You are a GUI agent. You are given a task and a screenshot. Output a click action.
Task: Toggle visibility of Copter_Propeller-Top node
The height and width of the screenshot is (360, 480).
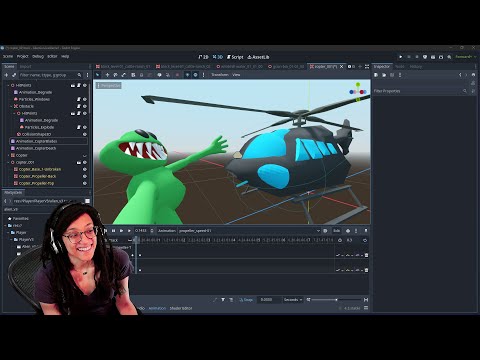point(85,183)
